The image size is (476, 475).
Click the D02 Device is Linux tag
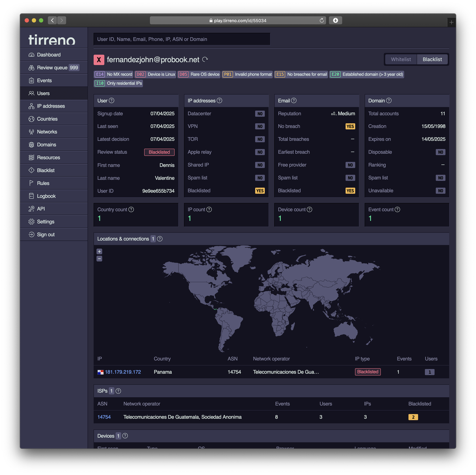(x=156, y=74)
